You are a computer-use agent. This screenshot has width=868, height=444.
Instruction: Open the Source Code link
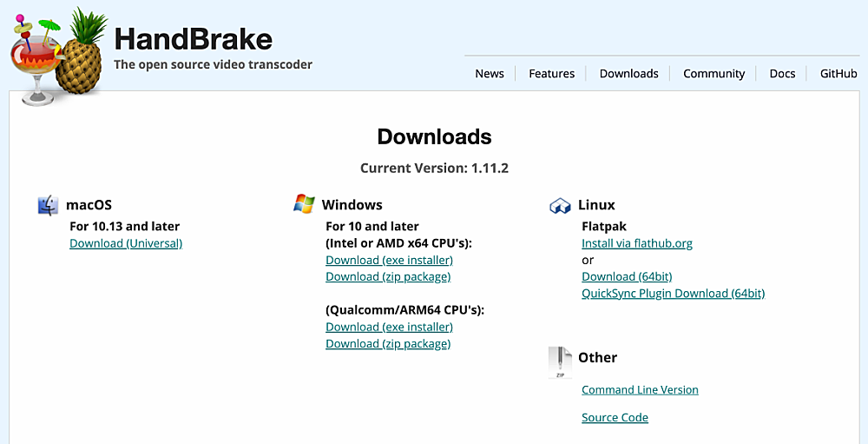click(x=615, y=417)
